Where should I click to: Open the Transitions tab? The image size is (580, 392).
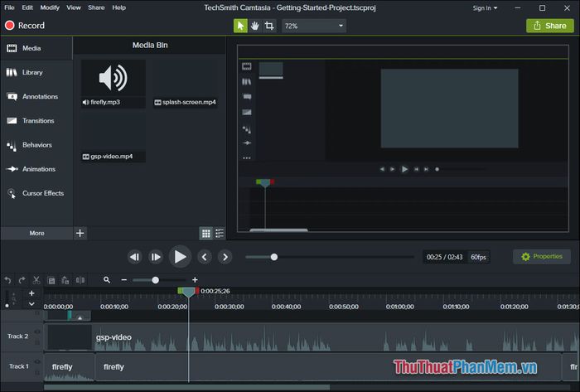tap(36, 120)
